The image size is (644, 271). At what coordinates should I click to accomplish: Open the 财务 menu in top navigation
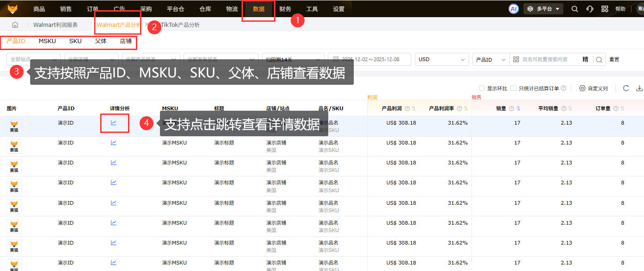(285, 9)
